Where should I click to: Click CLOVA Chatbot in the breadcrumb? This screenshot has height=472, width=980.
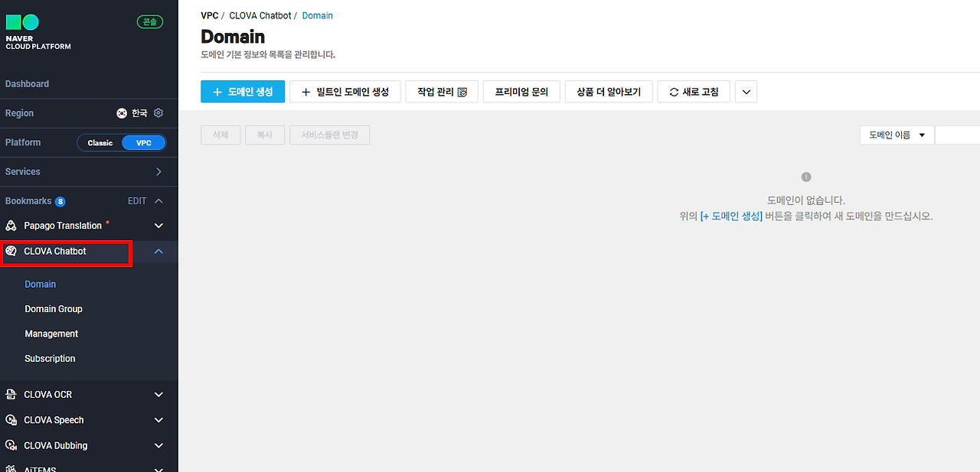pyautogui.click(x=260, y=15)
